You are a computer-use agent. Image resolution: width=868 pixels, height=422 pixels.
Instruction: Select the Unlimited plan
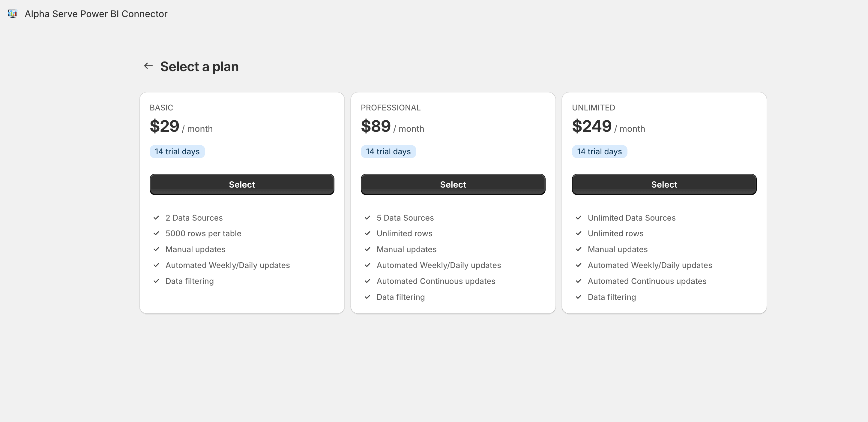[x=664, y=184]
